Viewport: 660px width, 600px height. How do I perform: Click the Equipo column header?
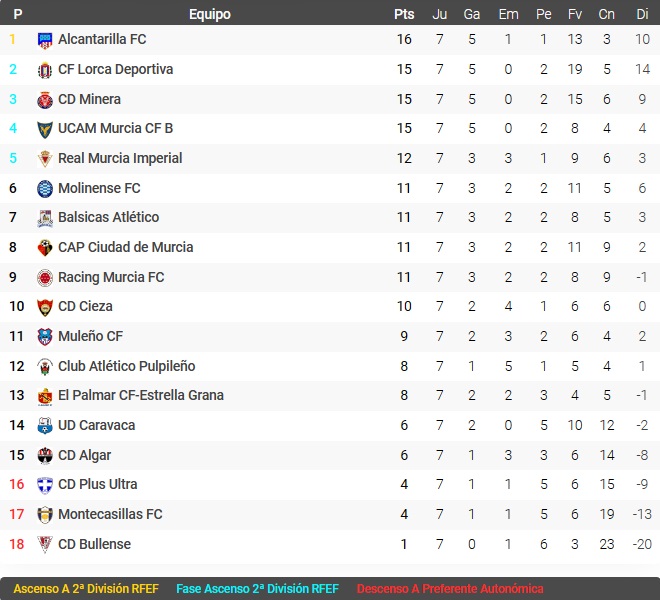pyautogui.click(x=209, y=14)
